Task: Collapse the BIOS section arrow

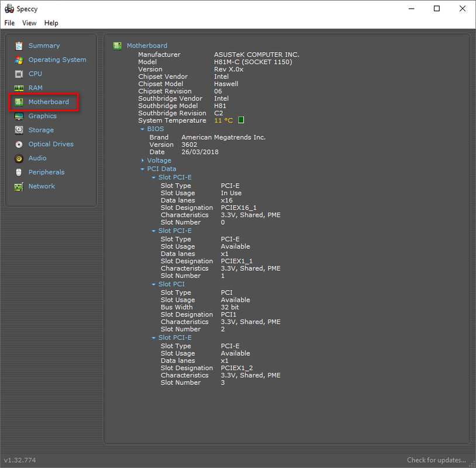Action: click(142, 129)
